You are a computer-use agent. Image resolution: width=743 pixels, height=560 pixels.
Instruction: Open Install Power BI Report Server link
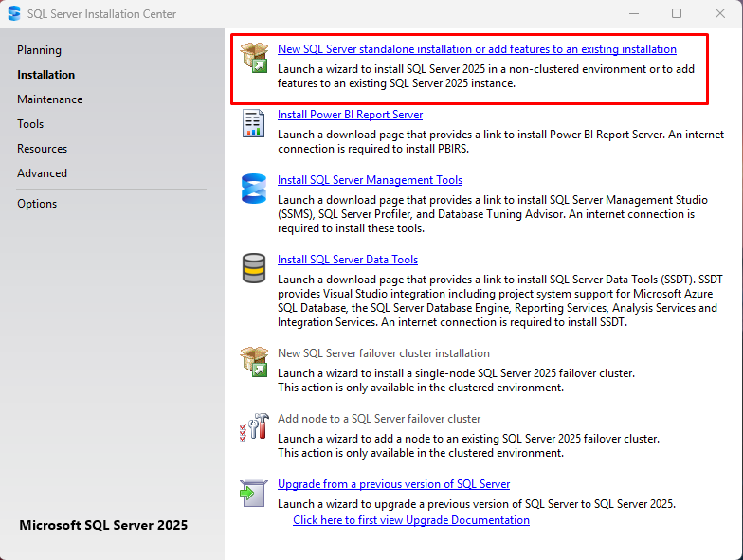tap(351, 115)
